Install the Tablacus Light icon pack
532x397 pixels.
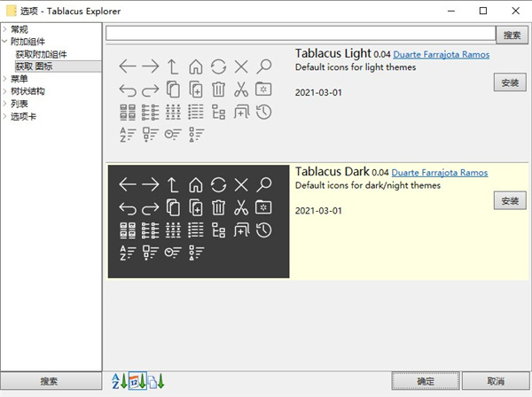coord(508,82)
